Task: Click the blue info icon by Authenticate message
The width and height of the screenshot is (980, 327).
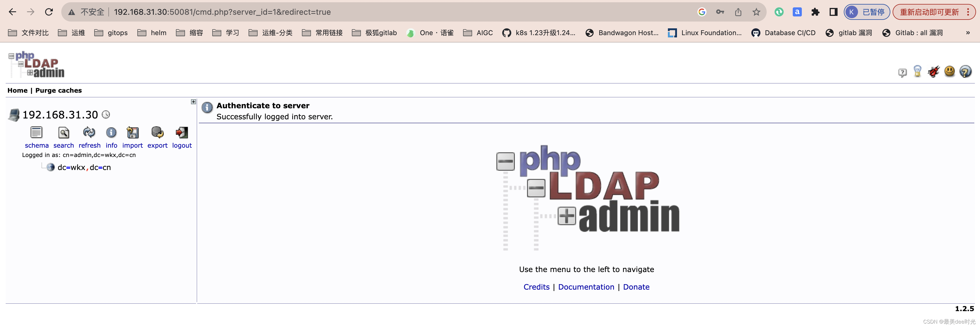Action: tap(207, 107)
